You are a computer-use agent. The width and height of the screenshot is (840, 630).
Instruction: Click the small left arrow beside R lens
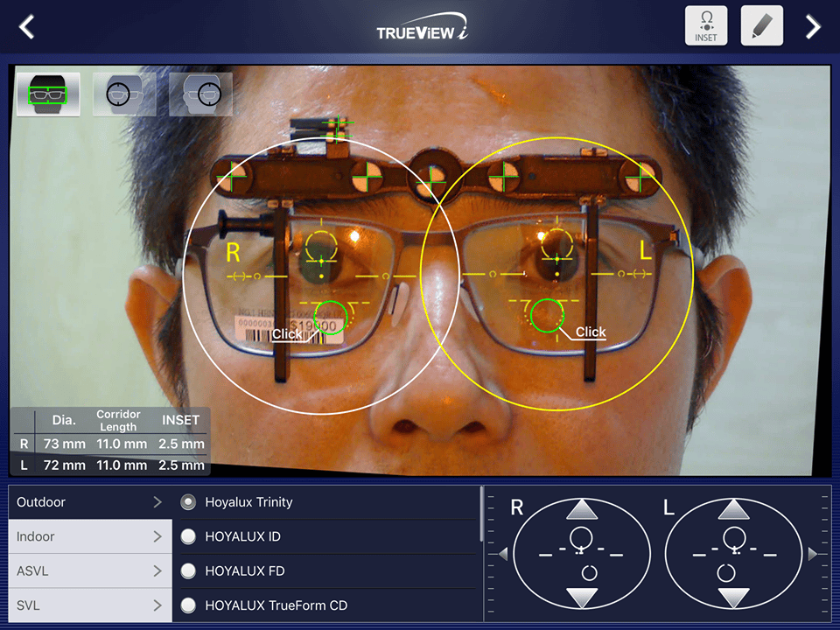[x=503, y=554]
